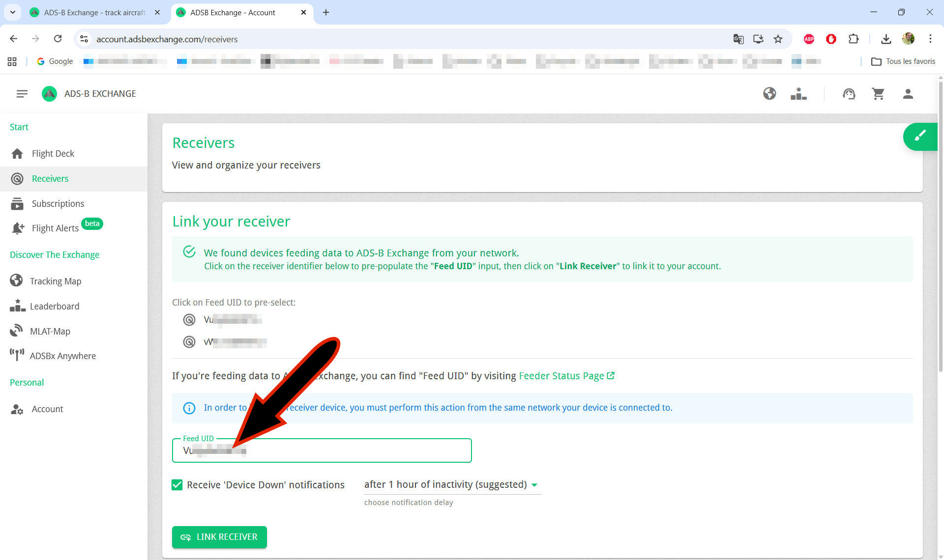Open the Feeder Status Page link
The image size is (944, 560).
[566, 376]
